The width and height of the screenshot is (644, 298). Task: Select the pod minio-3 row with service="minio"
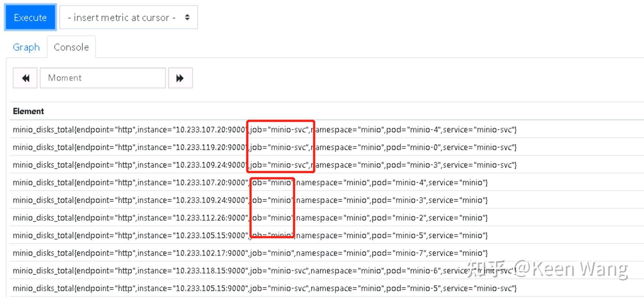click(327, 200)
